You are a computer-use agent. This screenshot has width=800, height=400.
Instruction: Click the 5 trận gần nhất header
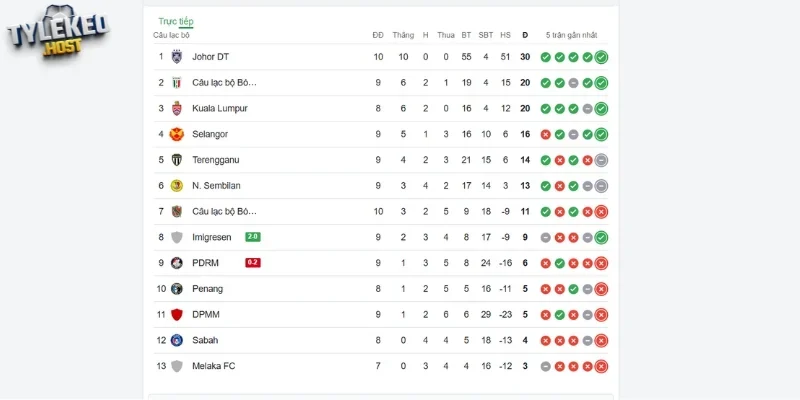pyautogui.click(x=573, y=35)
